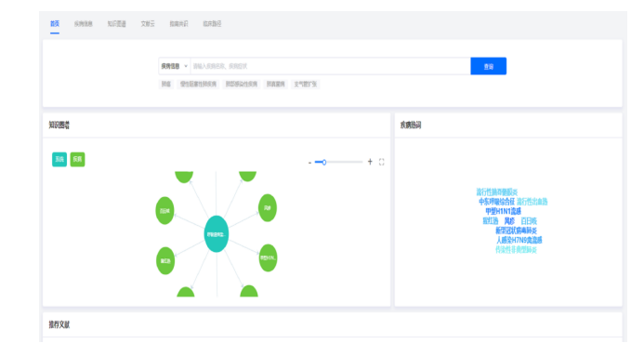Click 风疹 in the word cloud

[x=509, y=221]
